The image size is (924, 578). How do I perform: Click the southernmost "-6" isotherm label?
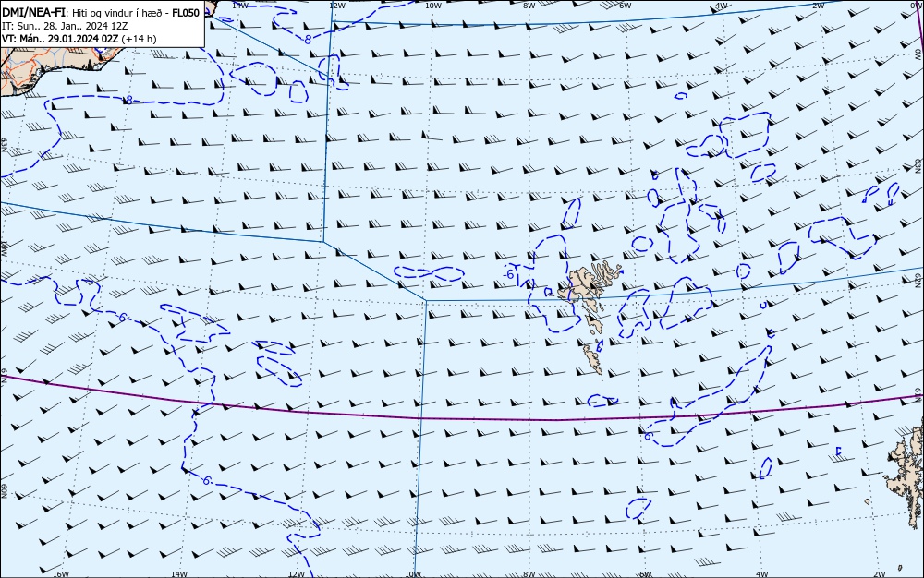206,481
